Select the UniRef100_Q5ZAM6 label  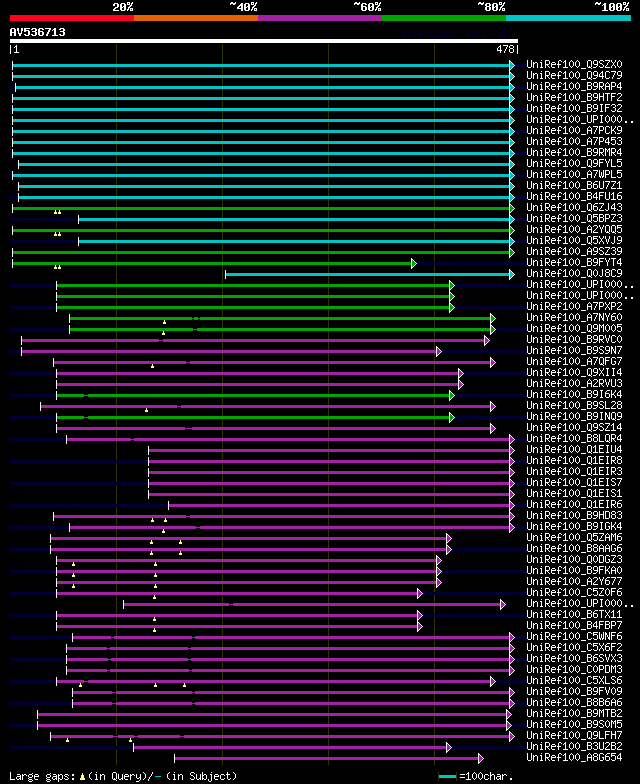point(574,538)
